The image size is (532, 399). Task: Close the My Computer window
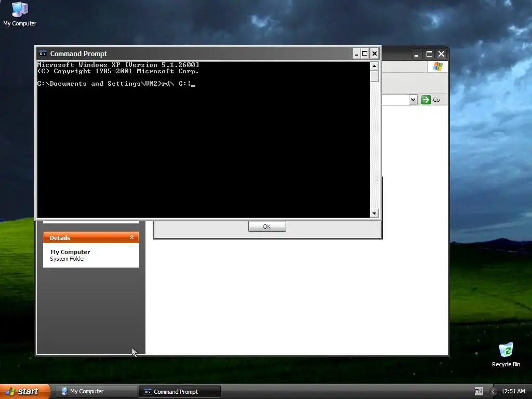click(442, 54)
